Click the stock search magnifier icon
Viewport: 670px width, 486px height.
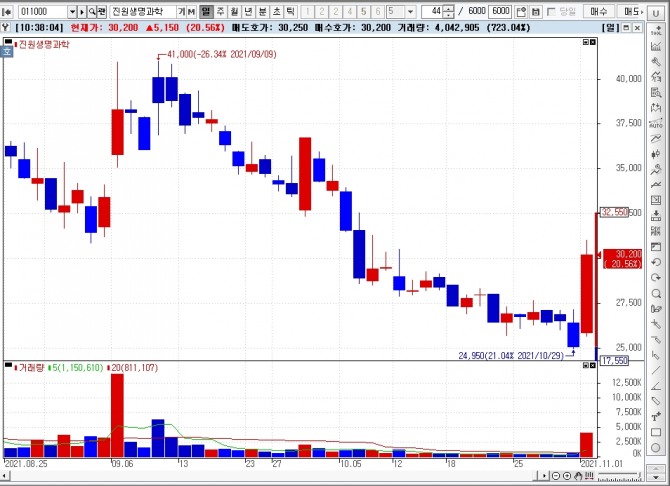(x=92, y=12)
